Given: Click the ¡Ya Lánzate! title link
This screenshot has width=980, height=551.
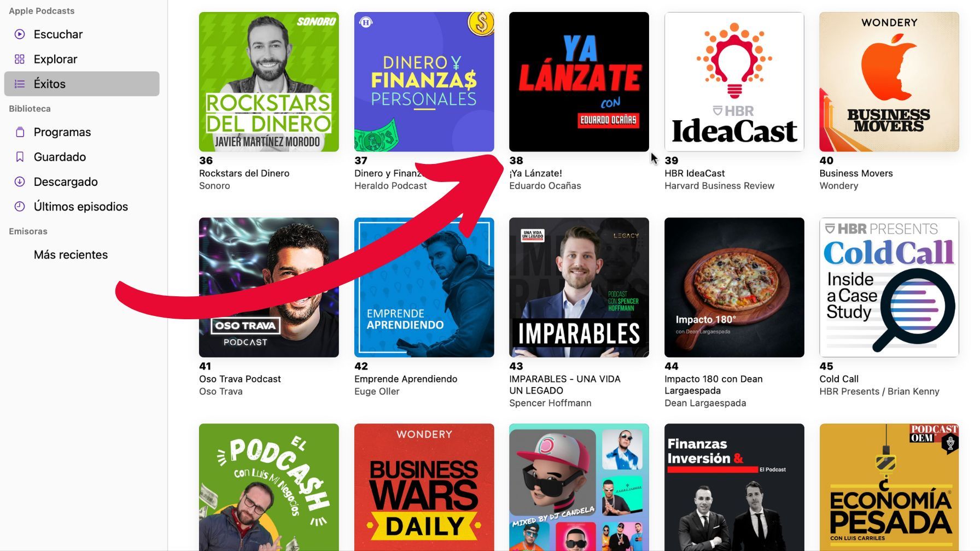Looking at the screenshot, I should pyautogui.click(x=535, y=173).
